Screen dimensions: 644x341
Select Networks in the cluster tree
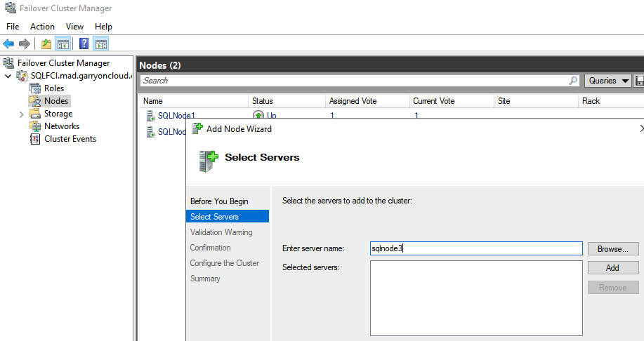point(62,126)
